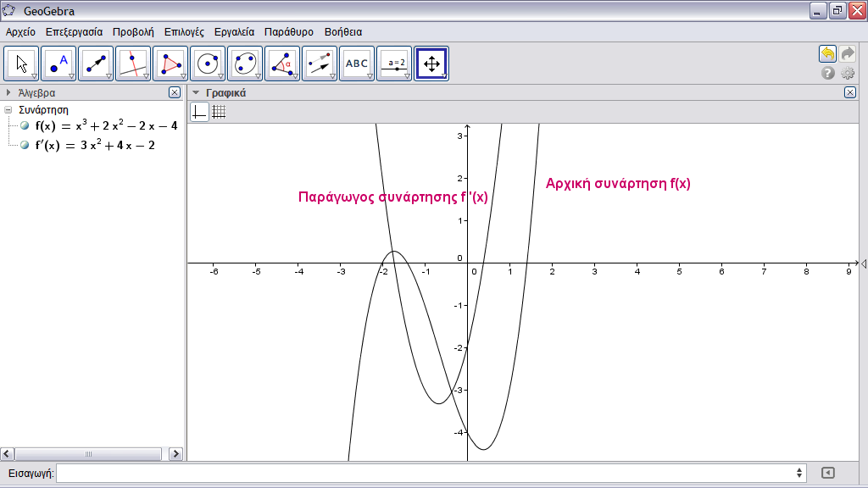Select the Reflect about Line tool
Screen dimensions: 868x488
coord(320,64)
